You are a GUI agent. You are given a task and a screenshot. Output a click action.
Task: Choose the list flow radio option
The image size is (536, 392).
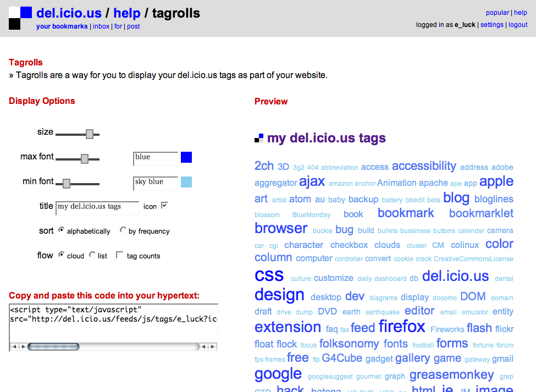click(x=92, y=255)
